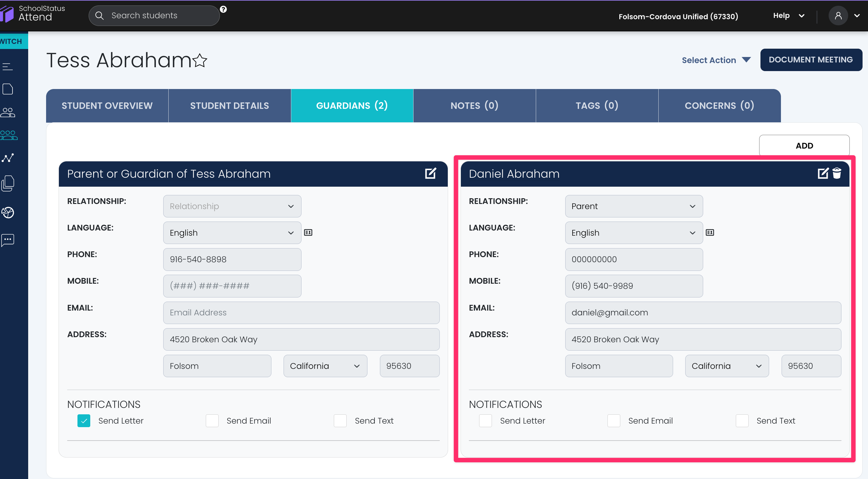Open the chat messages sidebar icon
The width and height of the screenshot is (868, 479).
(8, 240)
